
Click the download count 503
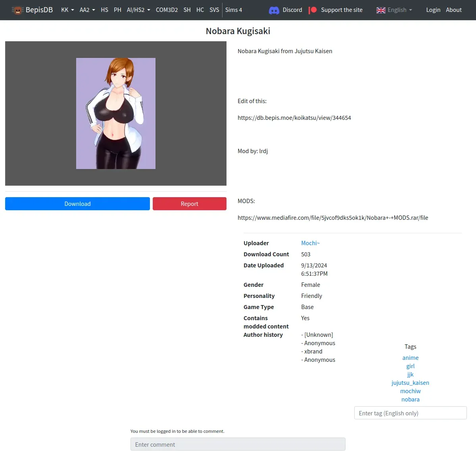click(306, 254)
